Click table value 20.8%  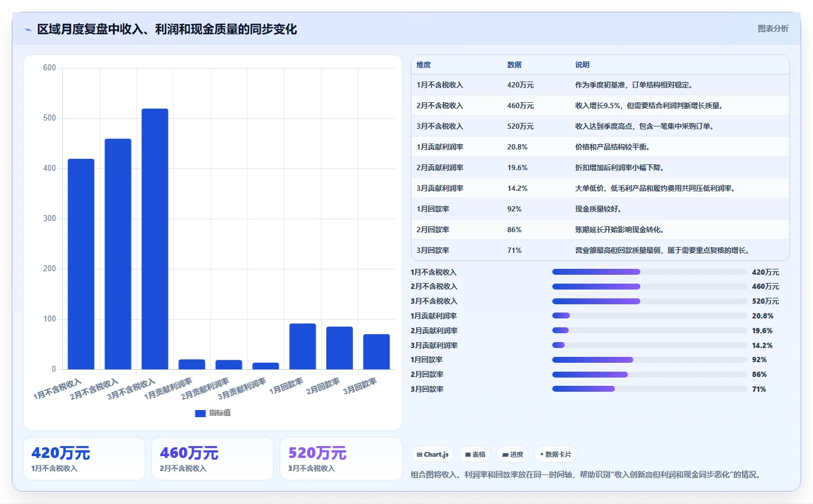(517, 147)
